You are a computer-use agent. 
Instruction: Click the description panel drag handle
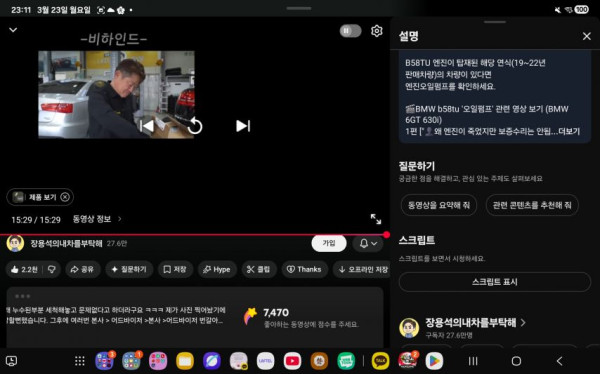494,22
